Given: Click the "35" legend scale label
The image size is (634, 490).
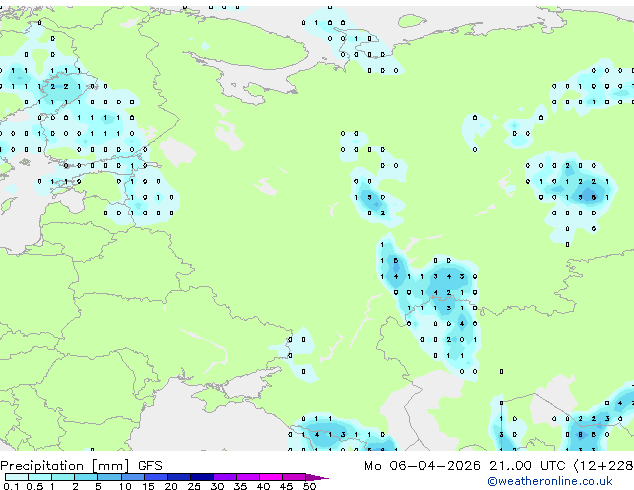Looking at the screenshot, I should click(240, 486).
